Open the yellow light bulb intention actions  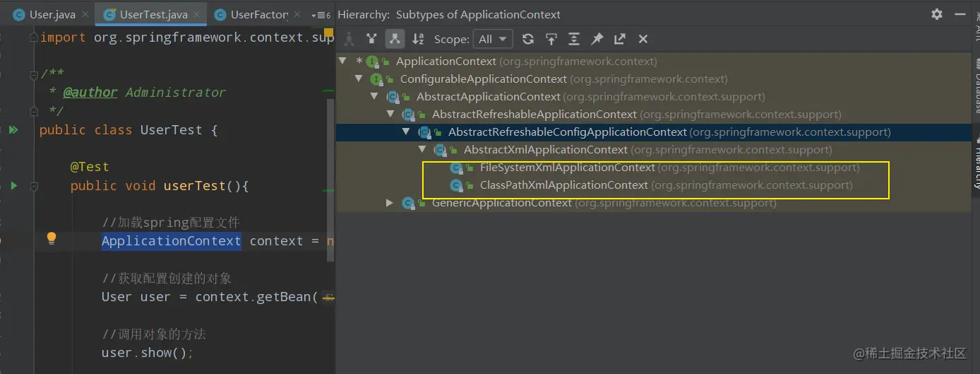coord(51,239)
